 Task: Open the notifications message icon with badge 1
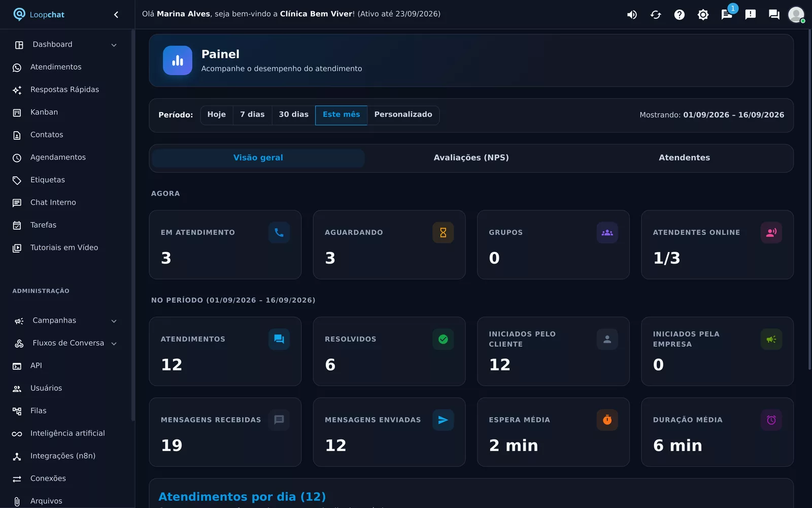coord(727,15)
